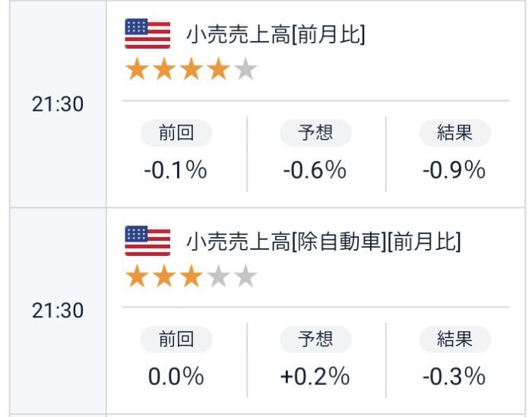This screenshot has width=532, height=417.
Task: Click the 前回 label in first indicator
Action: pyautogui.click(x=176, y=133)
